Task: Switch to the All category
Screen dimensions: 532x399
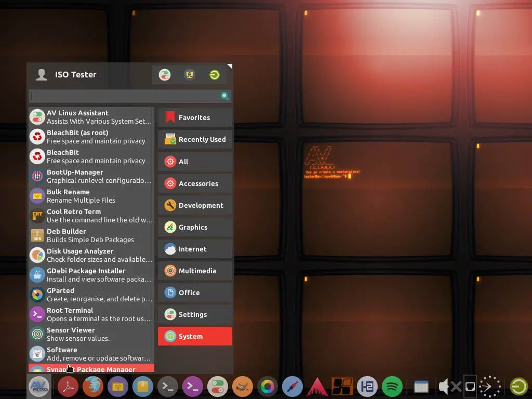Action: click(195, 162)
